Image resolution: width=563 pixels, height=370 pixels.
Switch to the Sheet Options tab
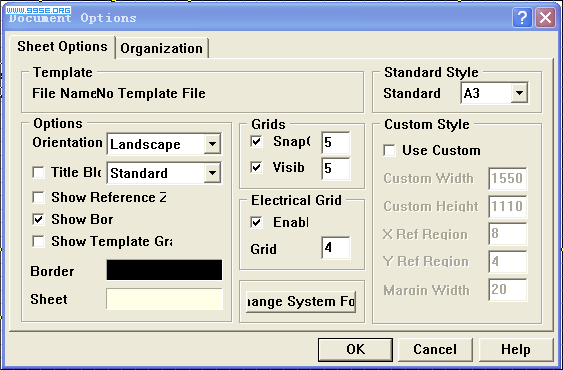[62, 47]
